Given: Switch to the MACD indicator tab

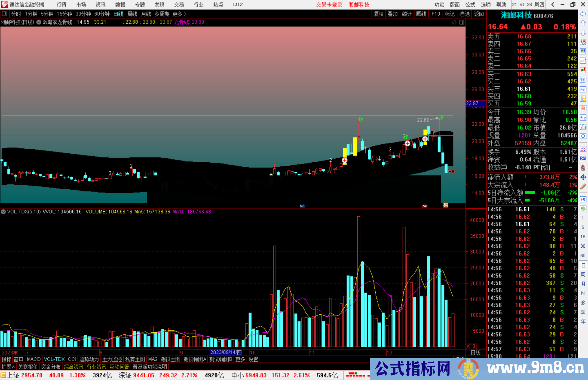Looking at the screenshot, I should tap(34, 359).
